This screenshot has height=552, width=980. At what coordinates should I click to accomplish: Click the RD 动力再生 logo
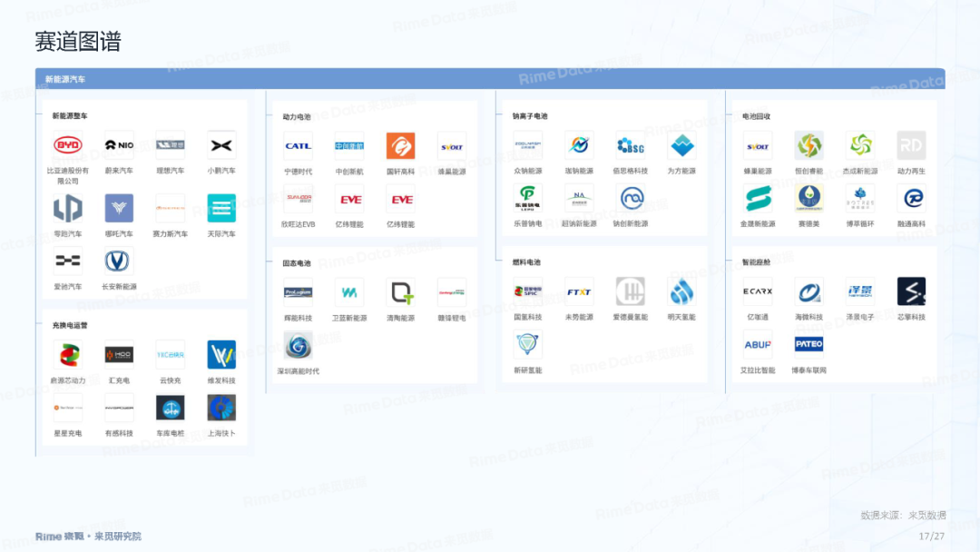[x=911, y=146]
